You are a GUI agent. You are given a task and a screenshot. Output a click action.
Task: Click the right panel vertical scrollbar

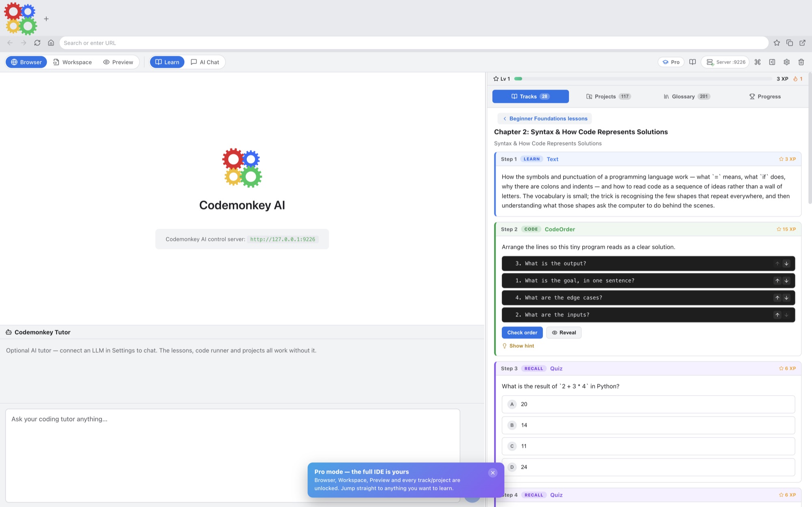pyautogui.click(x=810, y=138)
